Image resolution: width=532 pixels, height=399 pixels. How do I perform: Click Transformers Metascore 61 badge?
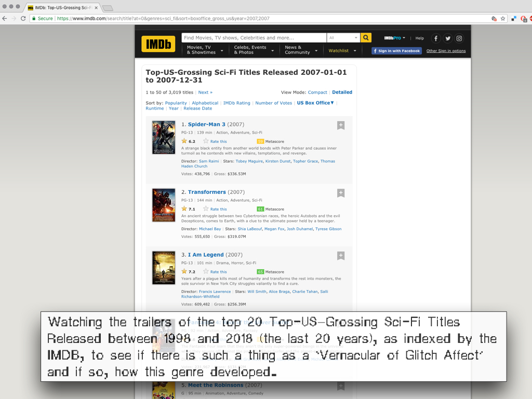260,209
